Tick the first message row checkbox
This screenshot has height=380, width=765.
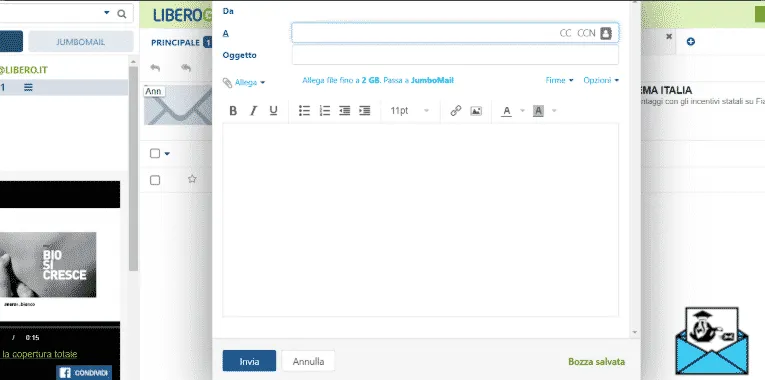[155, 180]
